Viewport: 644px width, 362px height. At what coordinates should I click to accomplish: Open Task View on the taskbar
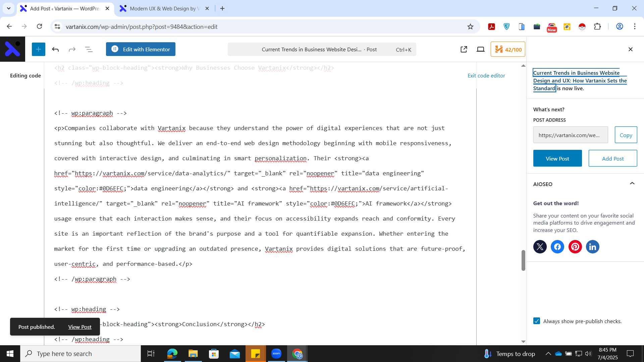(x=151, y=354)
